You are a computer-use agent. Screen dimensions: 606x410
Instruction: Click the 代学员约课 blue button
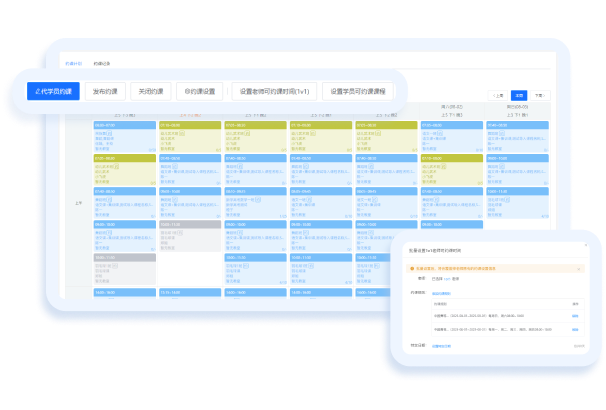coord(53,91)
